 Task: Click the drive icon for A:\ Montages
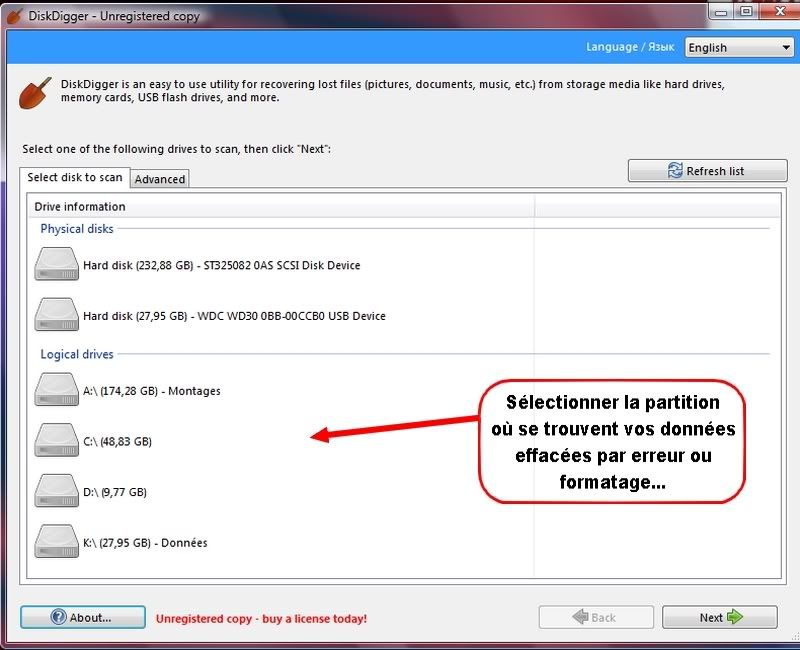tap(57, 390)
